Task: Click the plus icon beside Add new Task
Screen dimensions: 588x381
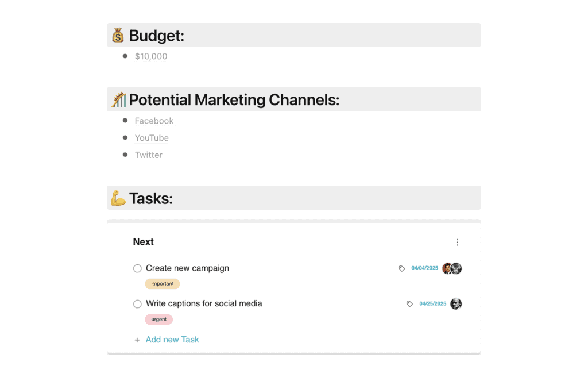Action: (137, 340)
